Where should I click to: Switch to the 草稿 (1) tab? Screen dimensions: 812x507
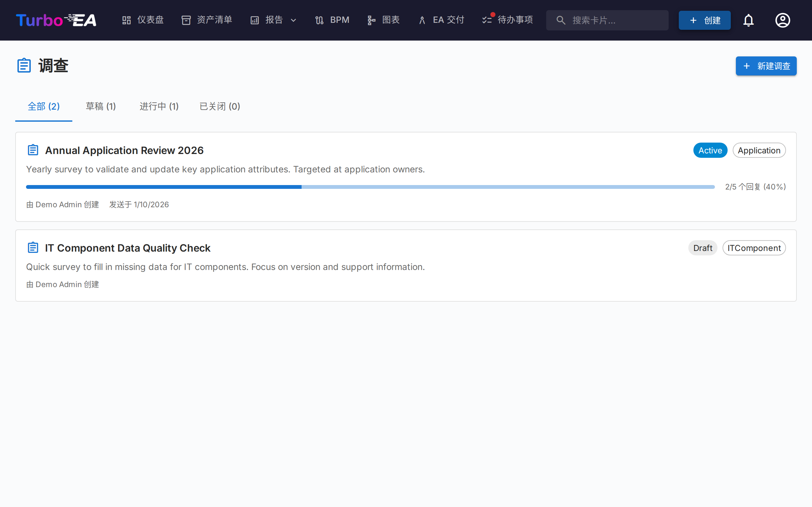coord(101,107)
